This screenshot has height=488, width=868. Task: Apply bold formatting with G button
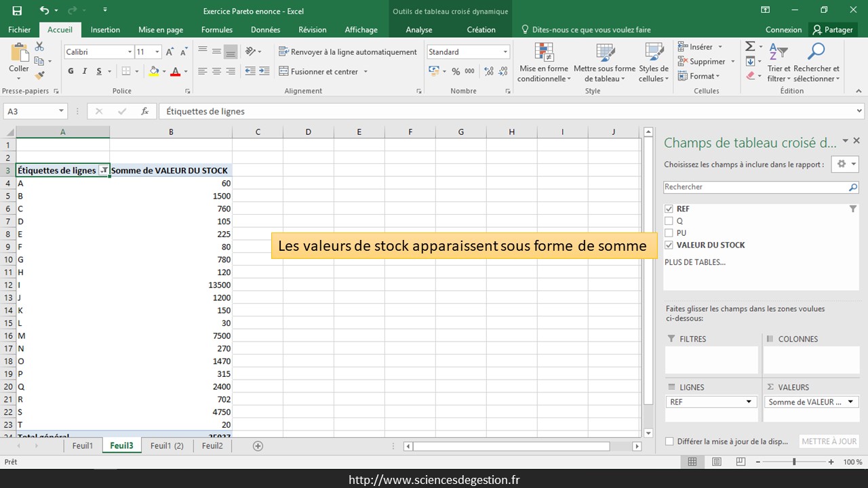click(x=71, y=71)
